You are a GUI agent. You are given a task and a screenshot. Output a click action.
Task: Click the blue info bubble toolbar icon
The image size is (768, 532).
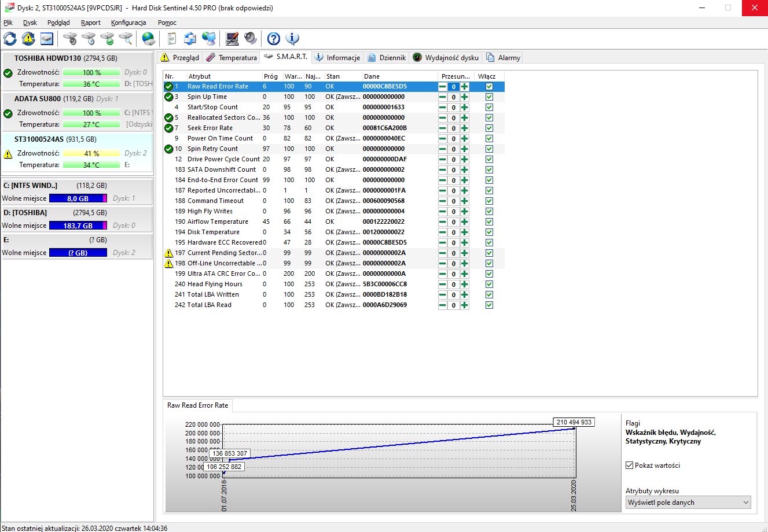point(292,39)
